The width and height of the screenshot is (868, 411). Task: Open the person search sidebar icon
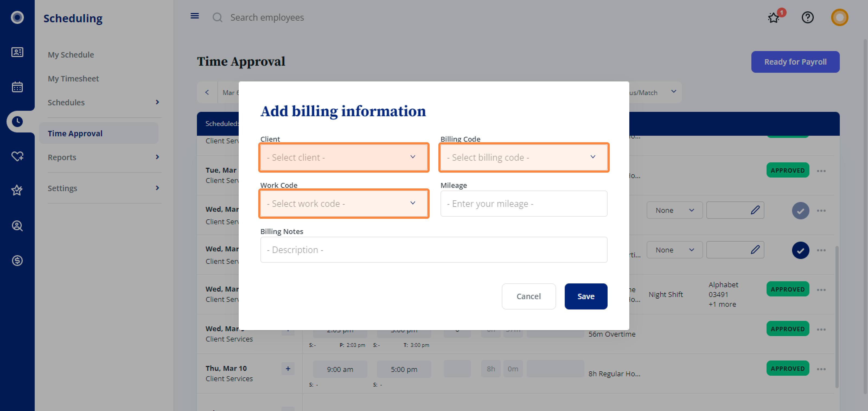pyautogui.click(x=17, y=226)
